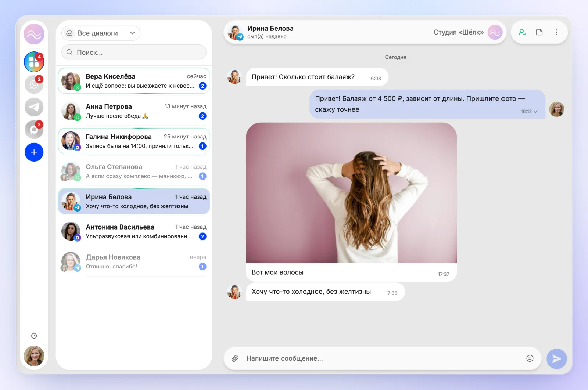Click the stopwatch timer icon
This screenshot has width=588, height=390.
tap(34, 335)
